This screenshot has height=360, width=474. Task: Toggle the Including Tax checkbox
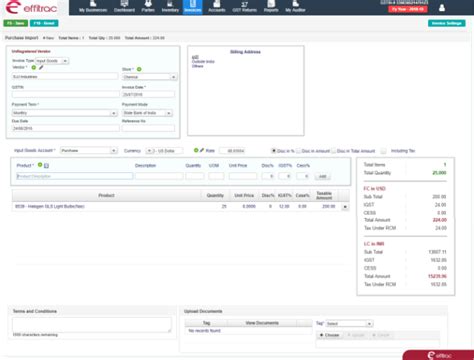coord(383,151)
